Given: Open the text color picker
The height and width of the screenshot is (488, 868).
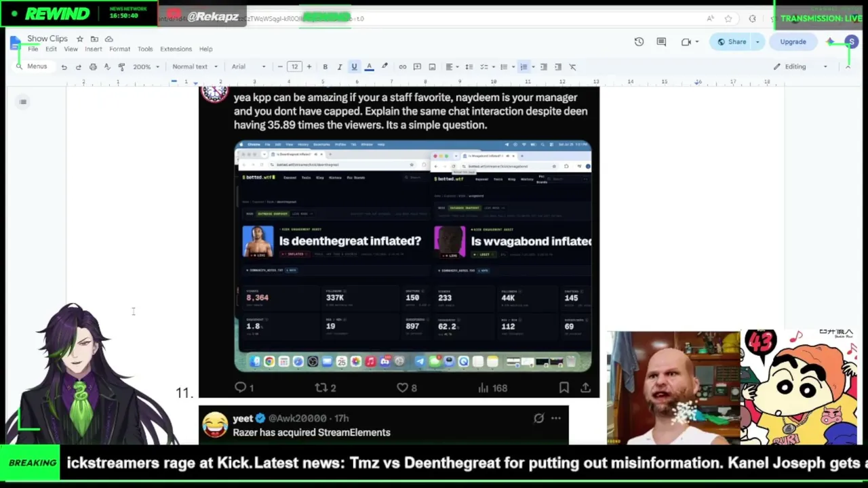Looking at the screenshot, I should [x=369, y=66].
